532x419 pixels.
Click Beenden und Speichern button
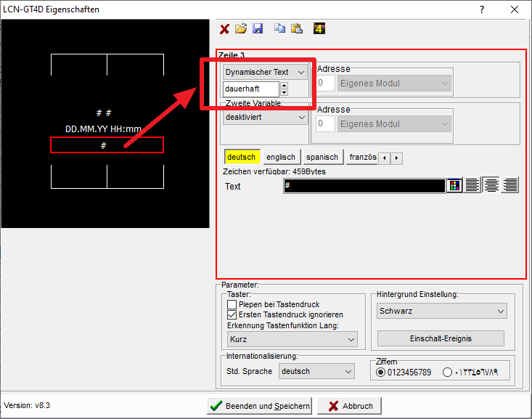click(x=260, y=406)
